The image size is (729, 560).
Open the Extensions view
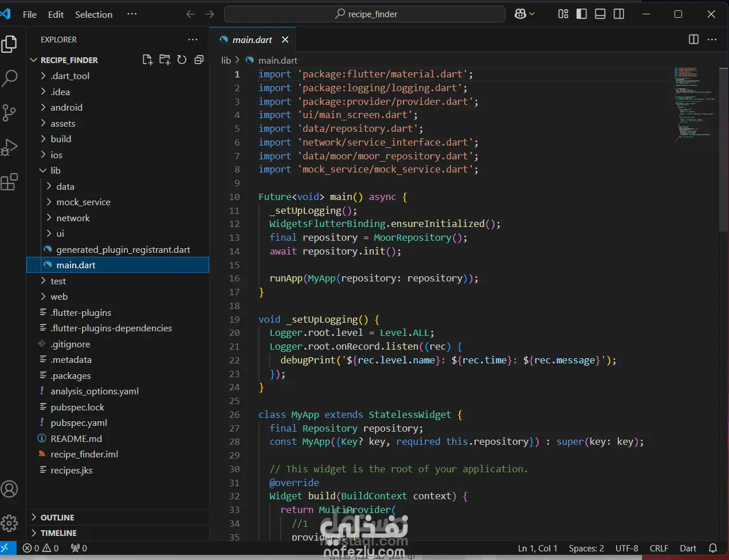tap(10, 182)
